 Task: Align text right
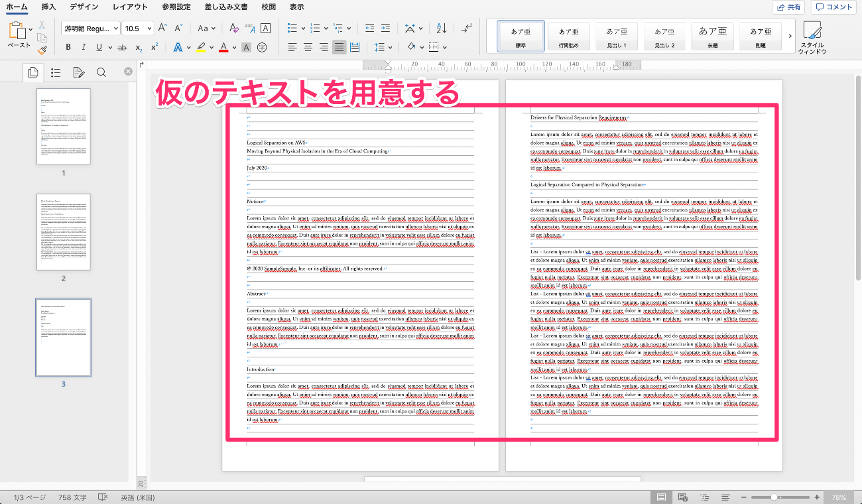[324, 47]
